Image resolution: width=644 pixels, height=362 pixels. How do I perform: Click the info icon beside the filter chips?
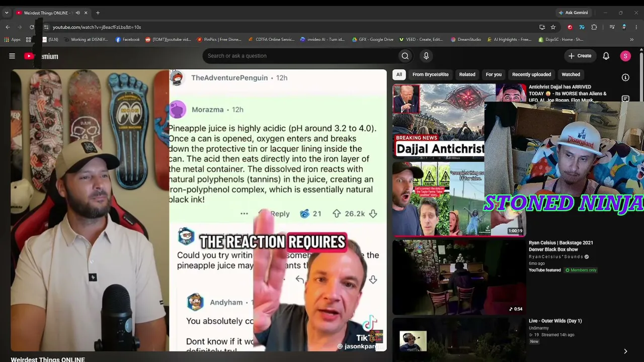pyautogui.click(x=625, y=77)
